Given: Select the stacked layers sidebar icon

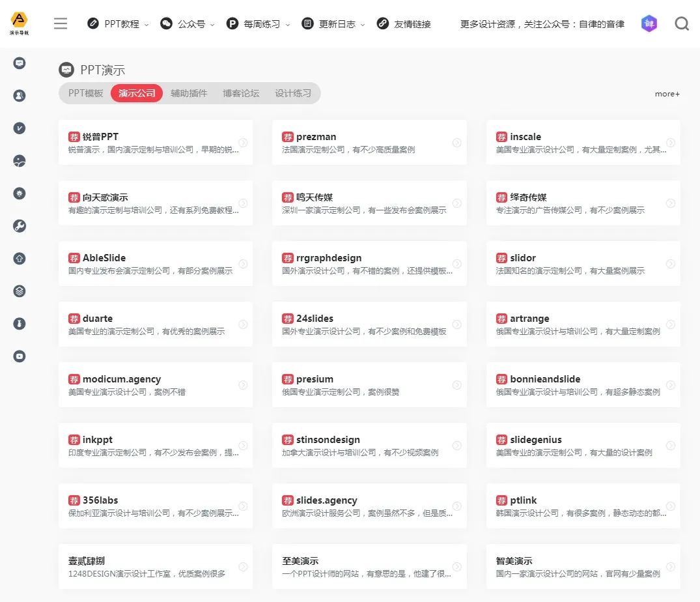Looking at the screenshot, I should (19, 291).
